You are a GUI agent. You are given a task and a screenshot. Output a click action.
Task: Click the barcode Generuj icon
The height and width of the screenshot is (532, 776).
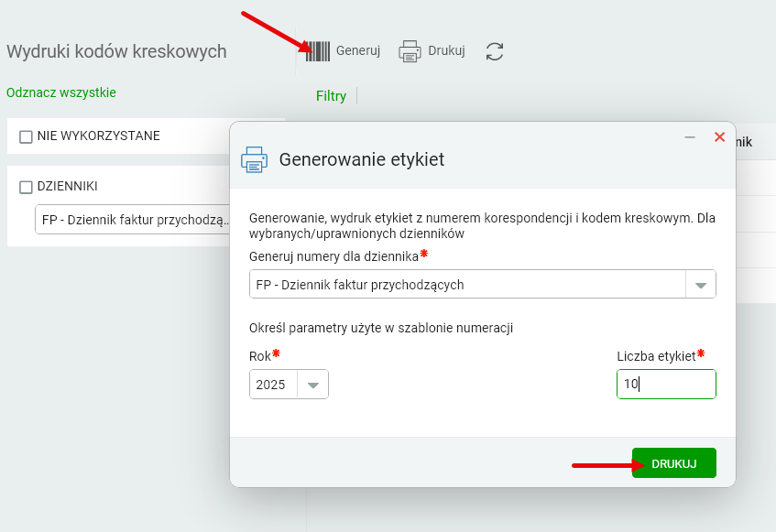[x=318, y=51]
